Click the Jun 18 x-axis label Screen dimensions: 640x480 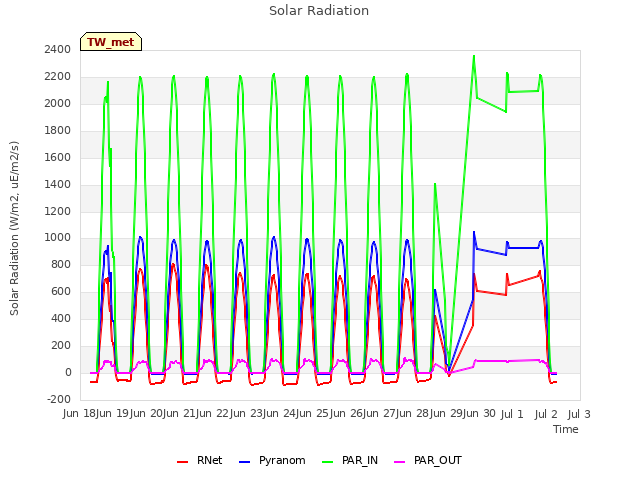(x=80, y=413)
